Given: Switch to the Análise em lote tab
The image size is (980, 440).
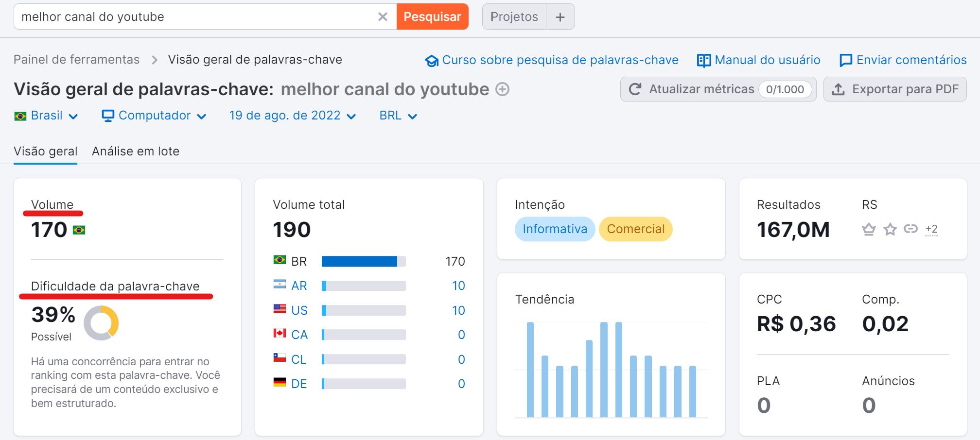Looking at the screenshot, I should pyautogui.click(x=136, y=151).
